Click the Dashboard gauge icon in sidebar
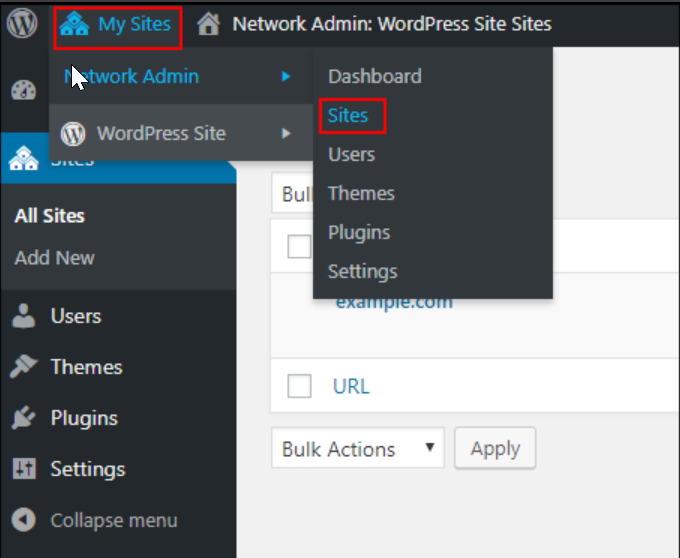The width and height of the screenshot is (680, 558). point(22,90)
